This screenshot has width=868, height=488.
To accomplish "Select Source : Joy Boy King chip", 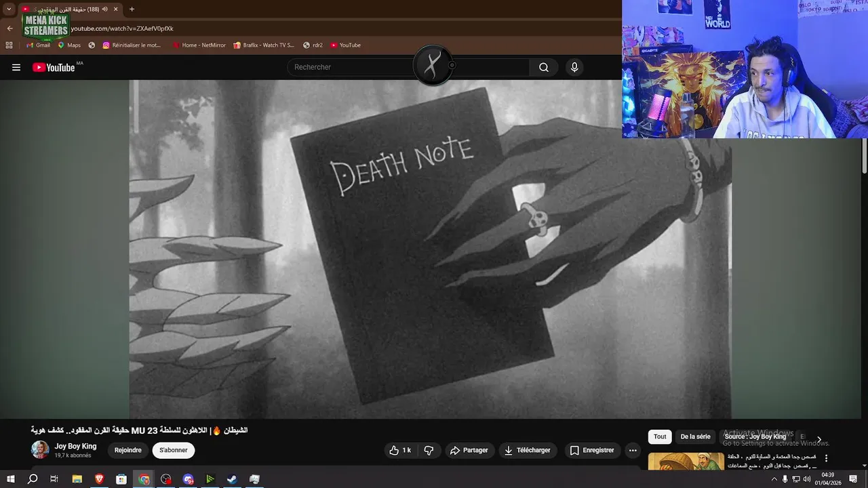I will [x=755, y=436].
